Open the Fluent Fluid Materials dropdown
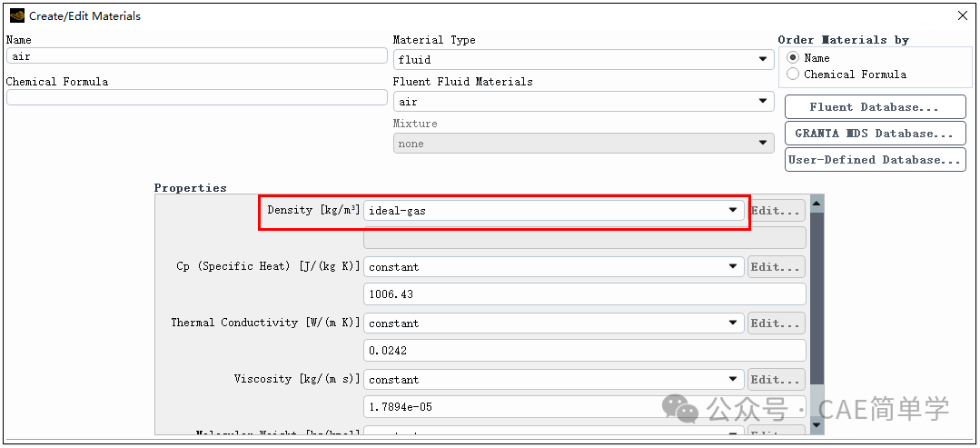The width and height of the screenshot is (980, 448). click(583, 102)
